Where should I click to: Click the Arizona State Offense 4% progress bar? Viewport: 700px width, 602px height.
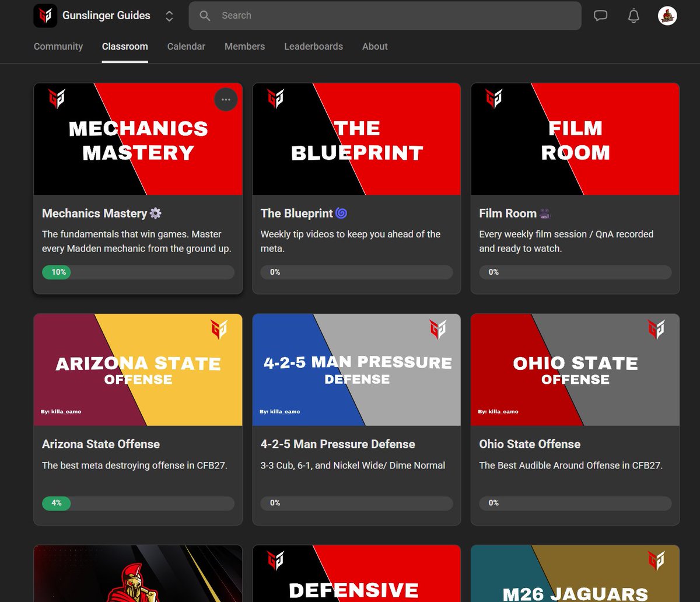[x=138, y=503]
